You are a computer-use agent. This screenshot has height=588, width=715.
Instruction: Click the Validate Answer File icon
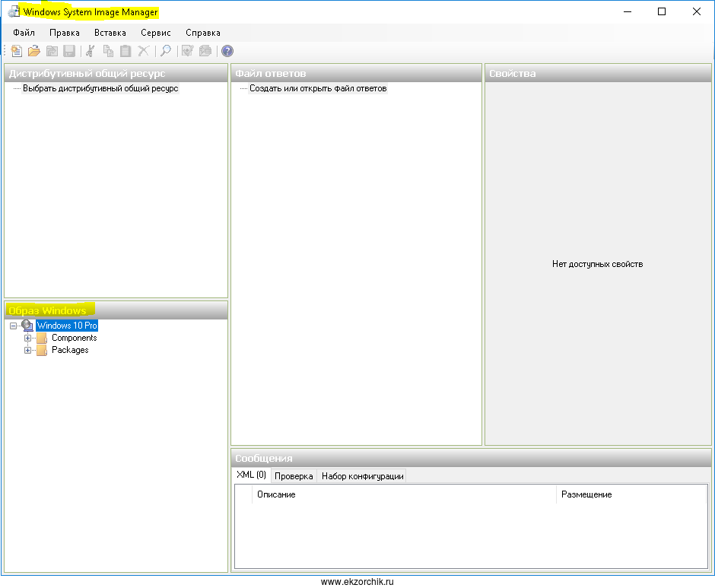[187, 51]
